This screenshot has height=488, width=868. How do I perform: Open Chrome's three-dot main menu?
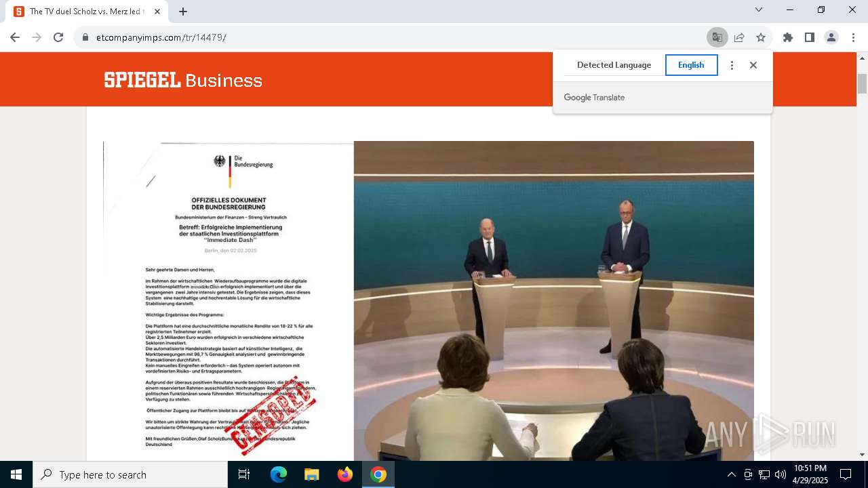853,37
